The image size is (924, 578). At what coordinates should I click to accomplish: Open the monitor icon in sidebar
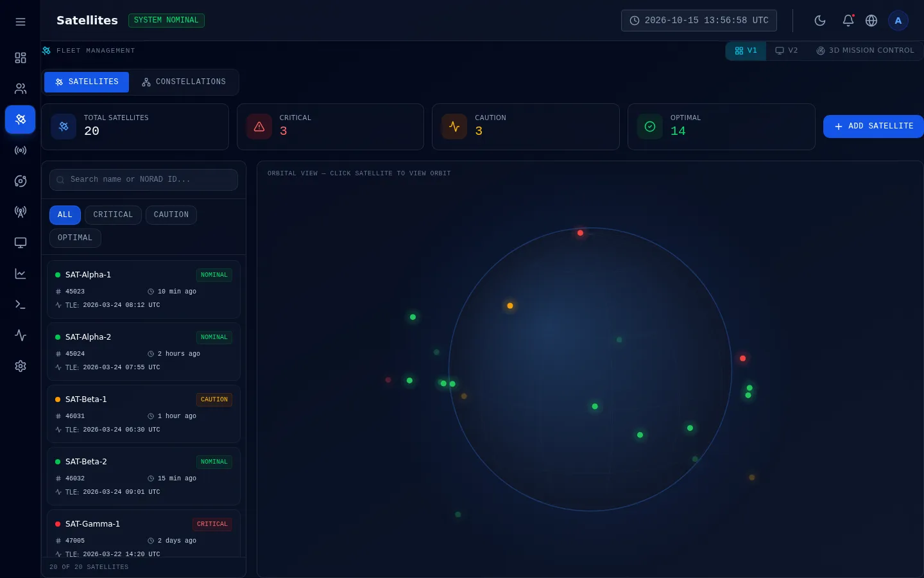[21, 243]
